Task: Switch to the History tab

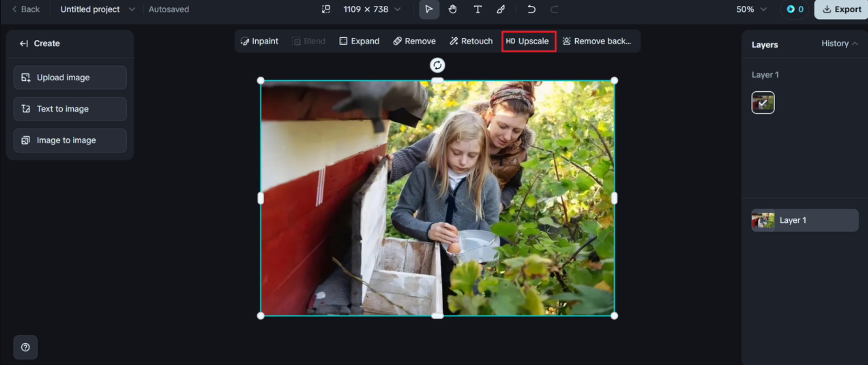Action: 835,43
